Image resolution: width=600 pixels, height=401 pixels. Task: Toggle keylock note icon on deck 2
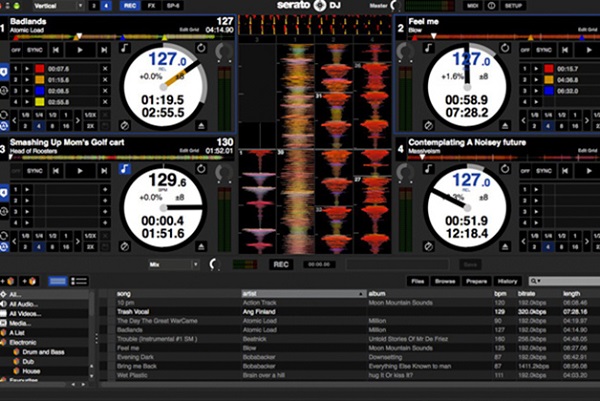pyautogui.click(x=428, y=48)
